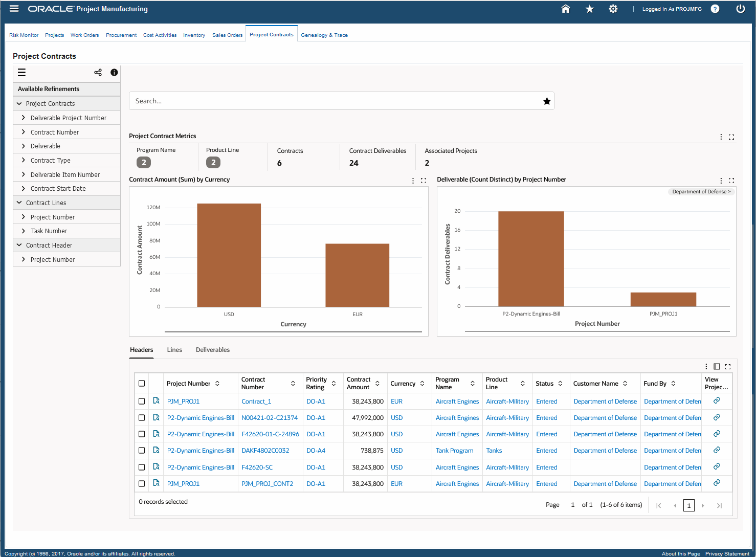
Task: Click View Project link icon for PJM_PROJ_CONT2
Action: (717, 483)
